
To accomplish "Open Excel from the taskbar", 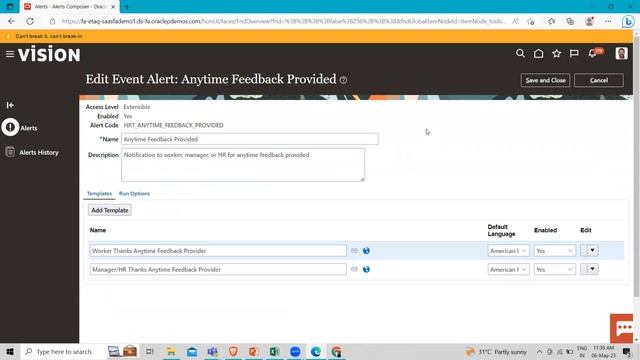I will [x=274, y=351].
